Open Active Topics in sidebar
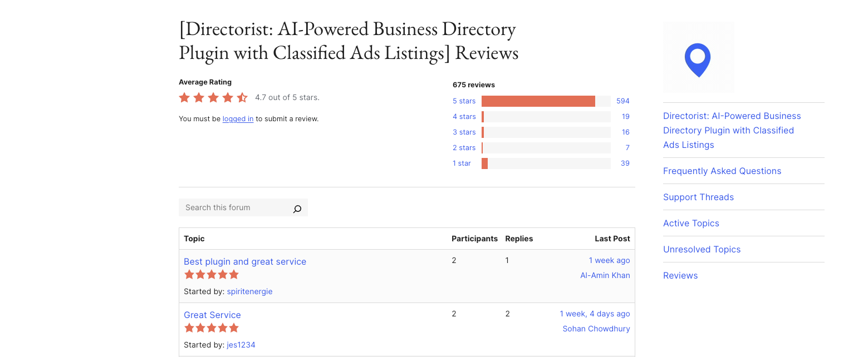 691,224
